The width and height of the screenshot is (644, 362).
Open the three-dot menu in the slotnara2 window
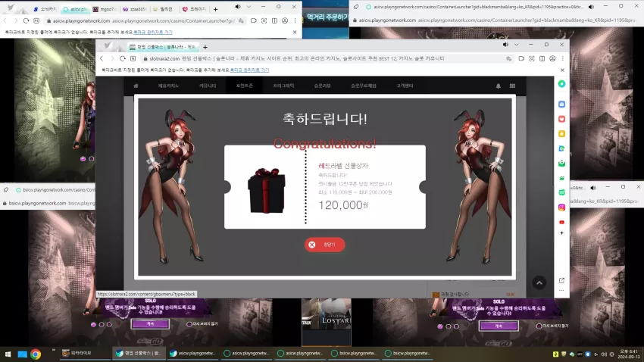tap(563, 58)
